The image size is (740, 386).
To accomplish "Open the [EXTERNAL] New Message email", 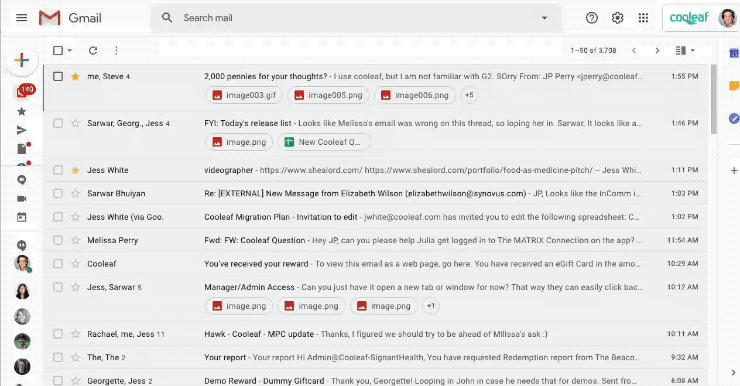I will point(376,193).
